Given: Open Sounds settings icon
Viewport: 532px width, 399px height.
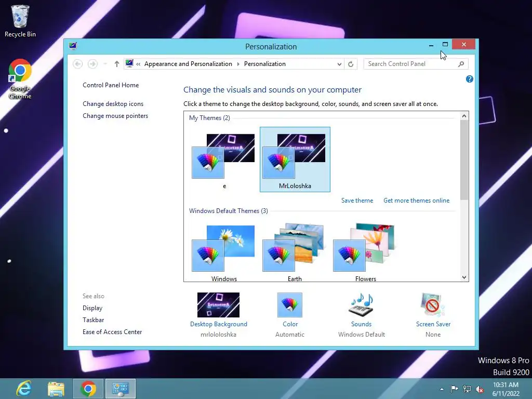Looking at the screenshot, I should (362, 304).
